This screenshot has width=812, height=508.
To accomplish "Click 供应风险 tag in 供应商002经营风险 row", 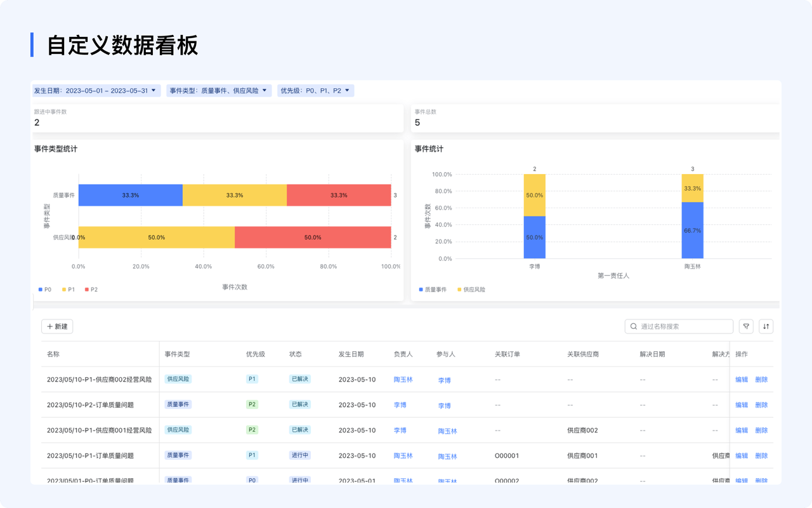I will point(178,379).
